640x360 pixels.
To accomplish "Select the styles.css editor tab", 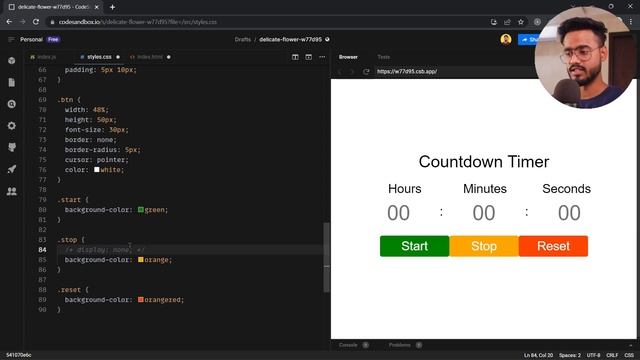I will tap(99, 57).
